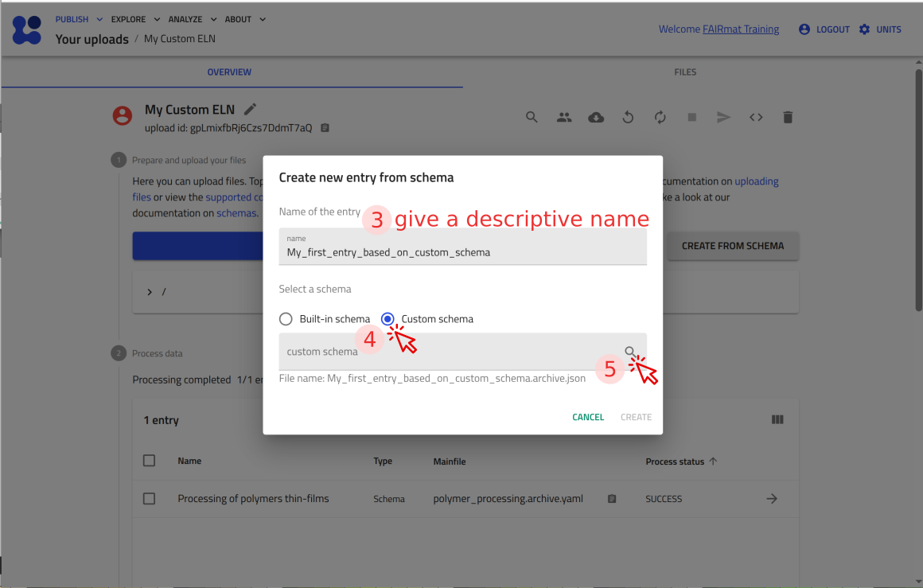Click the manage members people icon
This screenshot has width=923, height=588.
564,117
